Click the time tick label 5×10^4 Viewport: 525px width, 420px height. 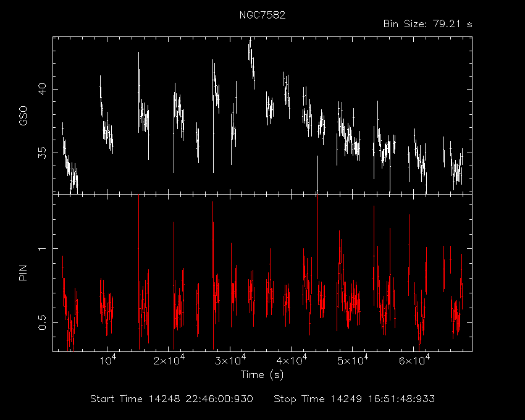pyautogui.click(x=353, y=360)
